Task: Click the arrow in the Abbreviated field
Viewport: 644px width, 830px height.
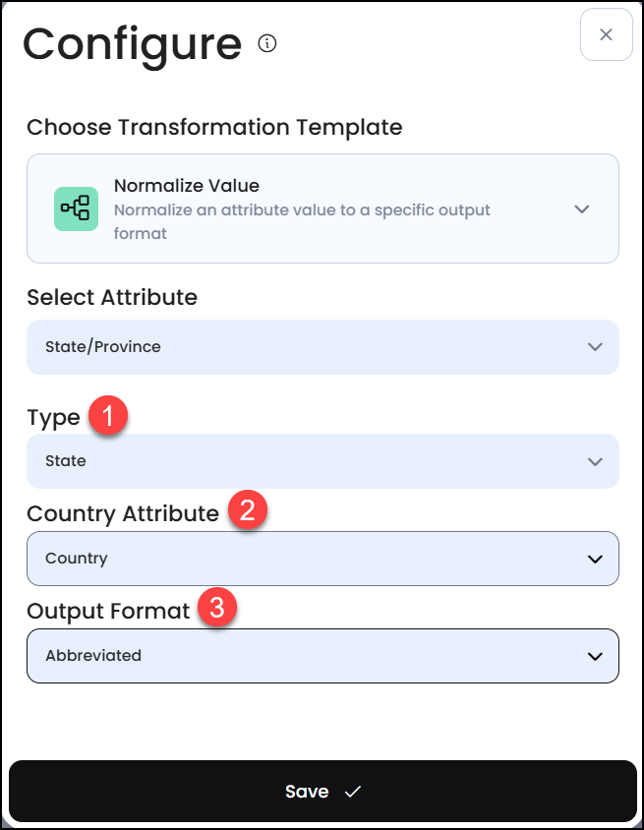Action: pos(594,656)
